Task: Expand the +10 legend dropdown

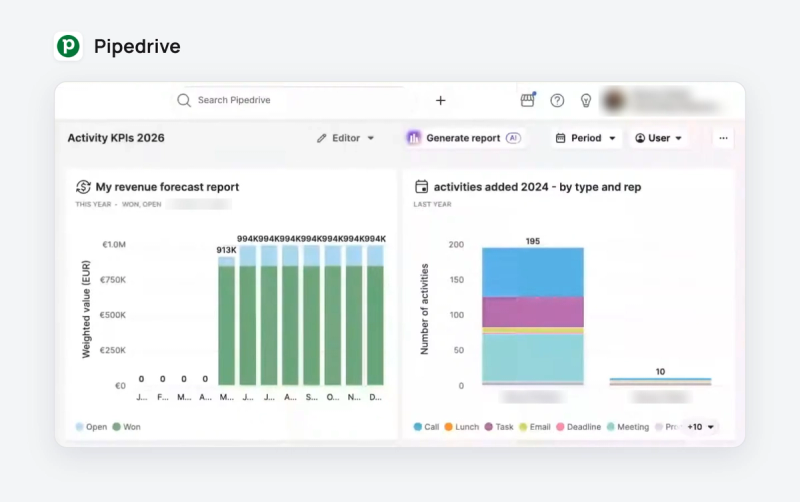Action: [701, 427]
